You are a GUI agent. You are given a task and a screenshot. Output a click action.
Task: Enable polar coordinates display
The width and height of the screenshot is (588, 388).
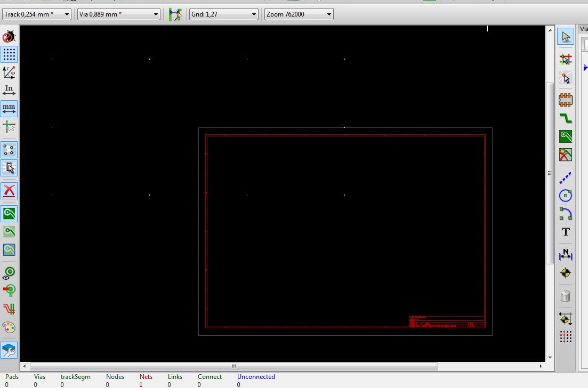(x=9, y=72)
